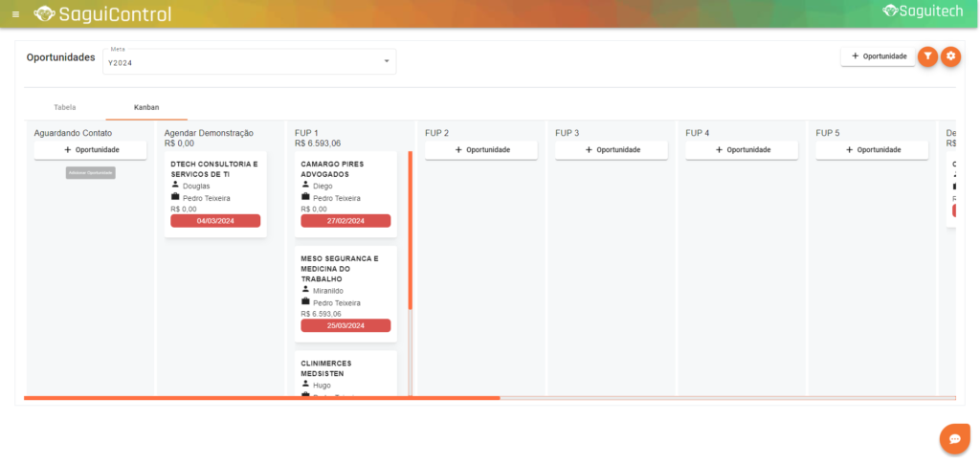Click the briefcase icon on Camargo Pires card
The width and height of the screenshot is (980, 464).
click(305, 197)
